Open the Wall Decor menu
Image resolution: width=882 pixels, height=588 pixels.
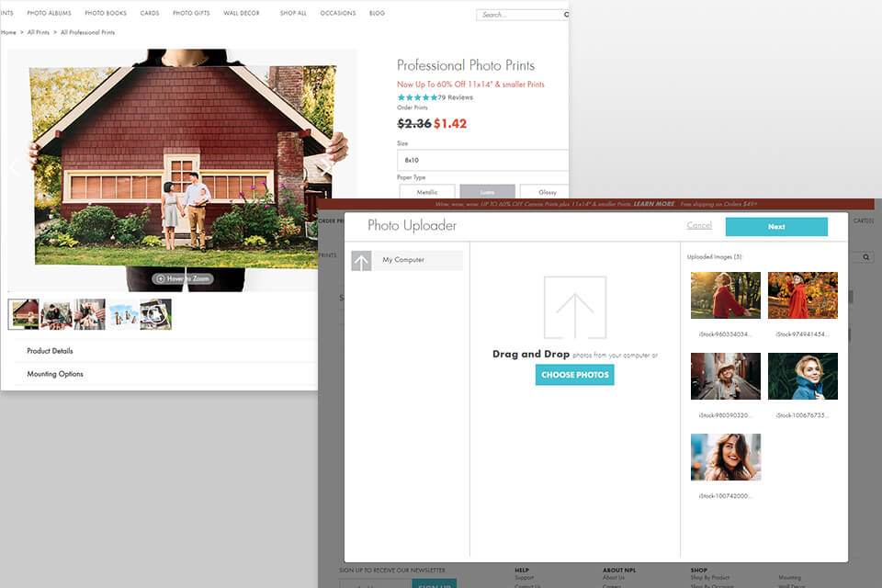pyautogui.click(x=242, y=14)
